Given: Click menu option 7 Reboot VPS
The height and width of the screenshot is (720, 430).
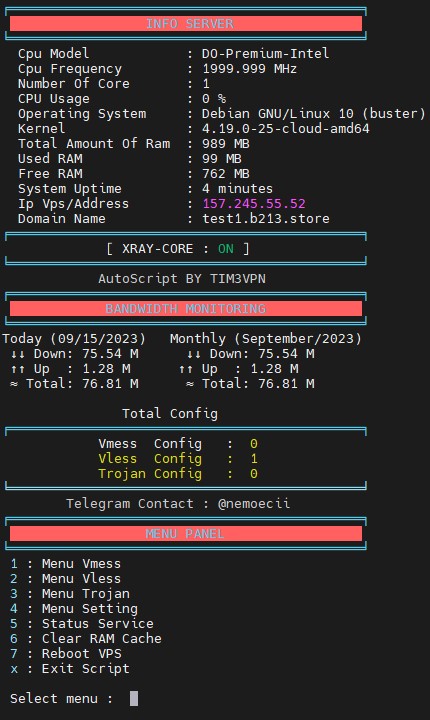Looking at the screenshot, I should point(66,654).
